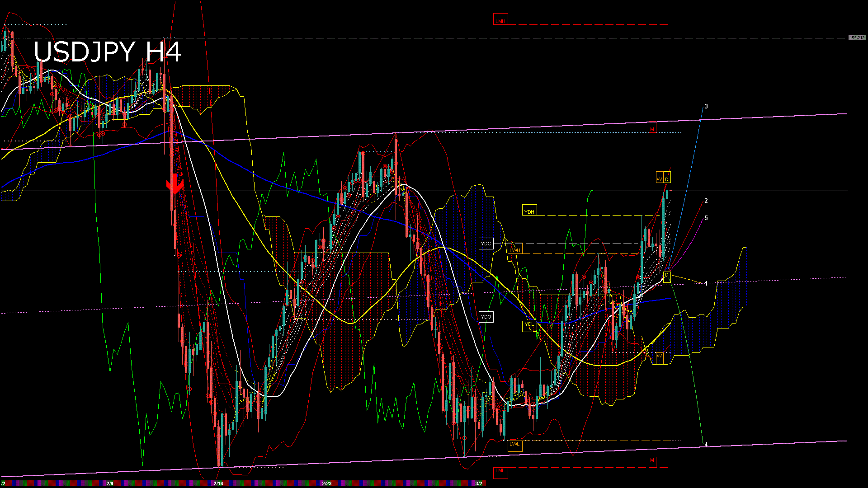Toggle the D daily pivot marker box
This screenshot has height=488, width=868.
[x=667, y=178]
